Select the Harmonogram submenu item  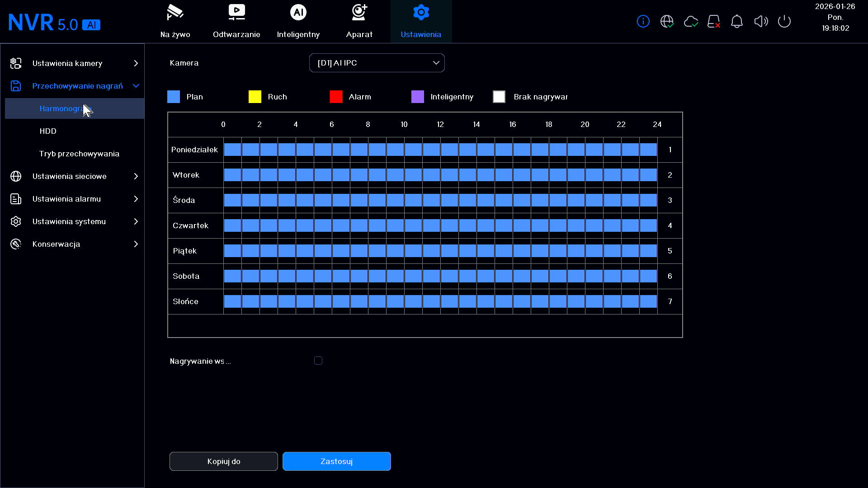point(75,108)
